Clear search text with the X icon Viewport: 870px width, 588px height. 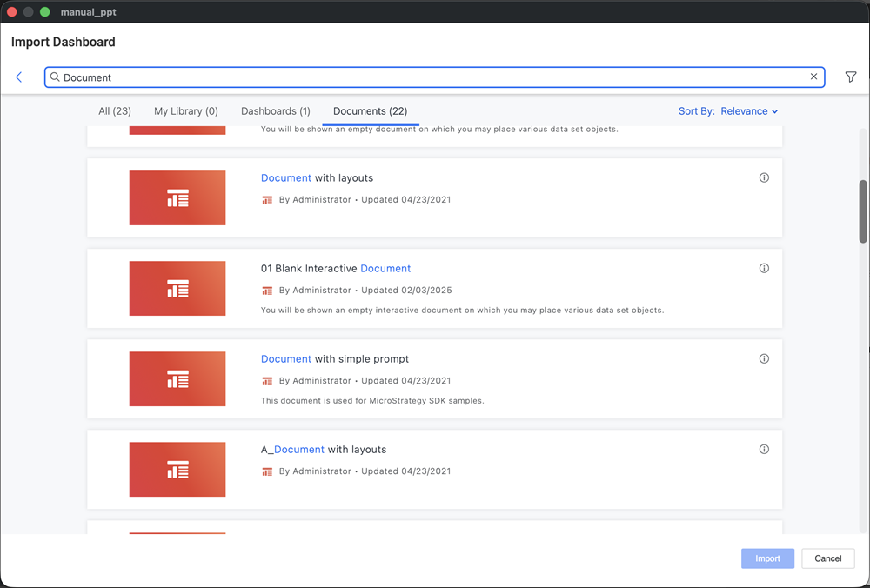coord(813,77)
